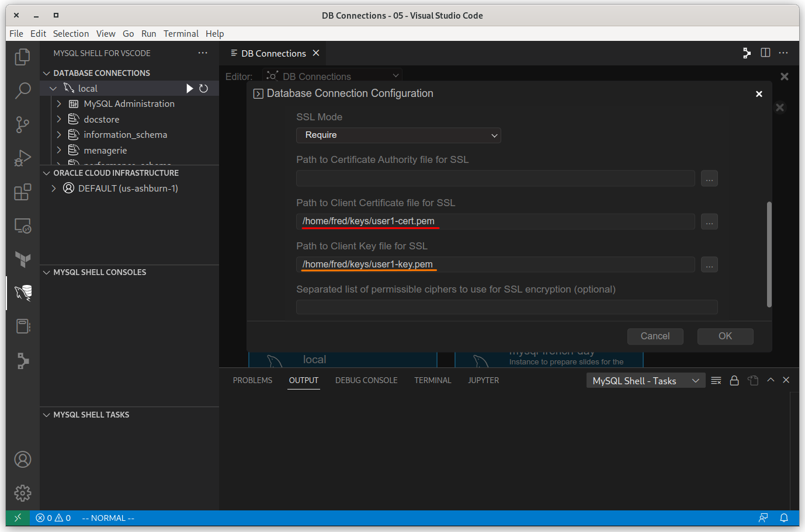
Task: Refresh the local connection tree
Action: pos(203,88)
